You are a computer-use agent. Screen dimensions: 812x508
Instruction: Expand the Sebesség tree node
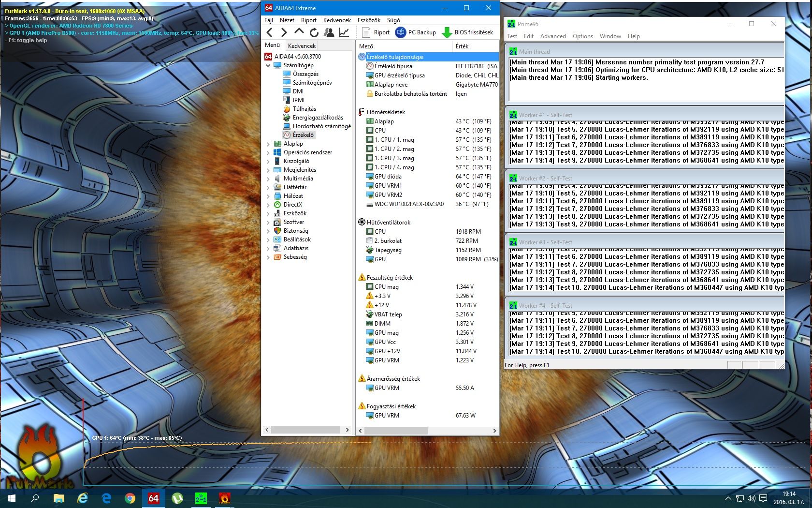[268, 257]
